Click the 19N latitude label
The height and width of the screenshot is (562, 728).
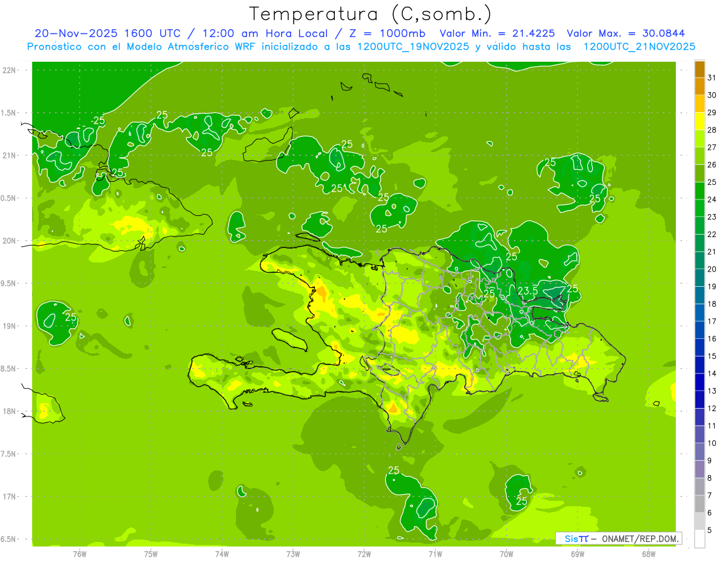[9, 326]
